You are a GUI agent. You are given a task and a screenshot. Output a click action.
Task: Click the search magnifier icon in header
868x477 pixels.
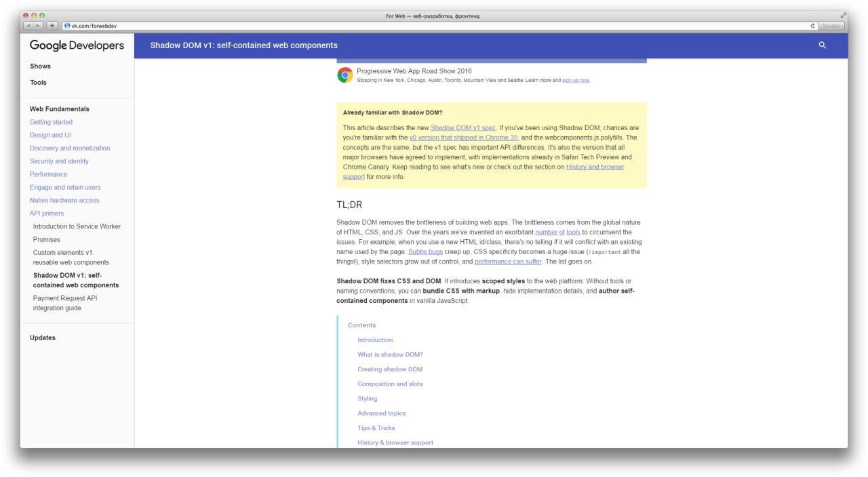click(x=823, y=45)
